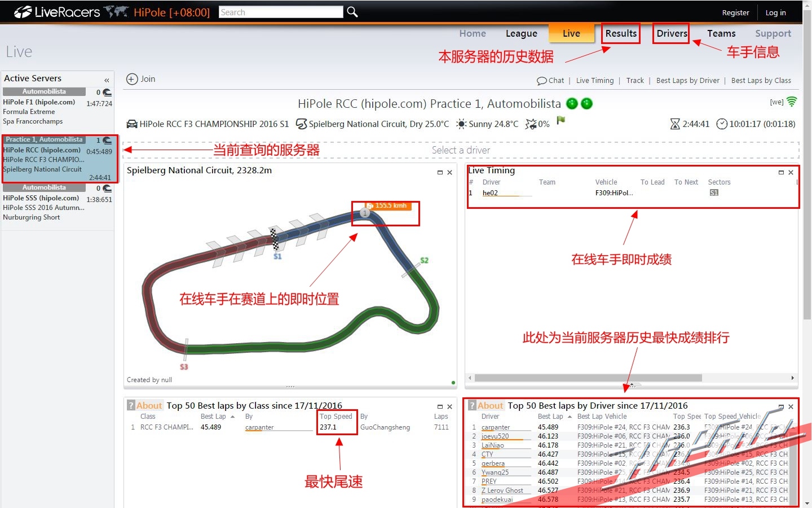Switch to the League tab
This screenshot has width=812, height=508.
(x=522, y=33)
